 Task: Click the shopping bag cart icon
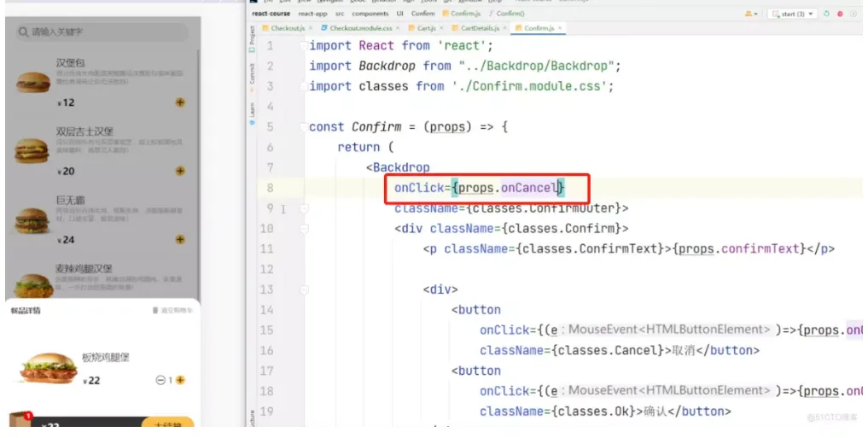[20, 419]
